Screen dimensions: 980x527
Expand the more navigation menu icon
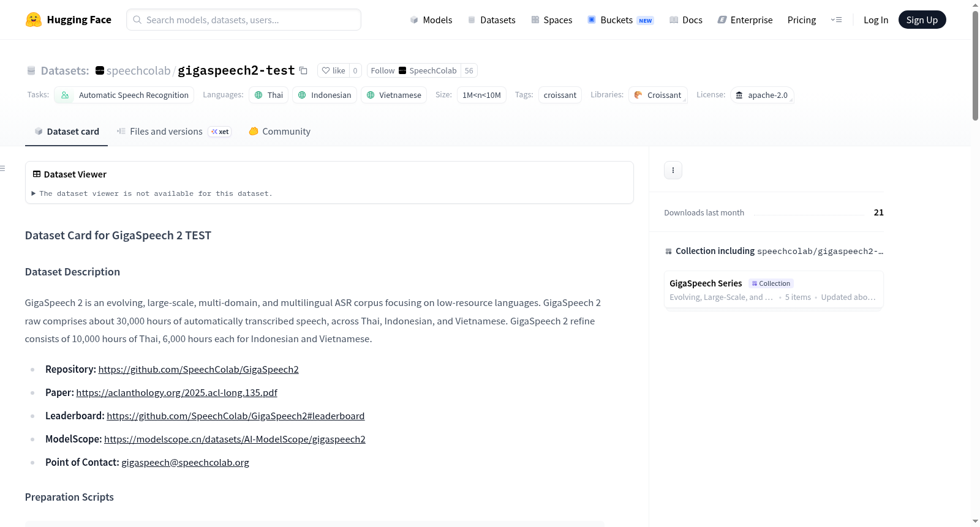click(x=836, y=20)
